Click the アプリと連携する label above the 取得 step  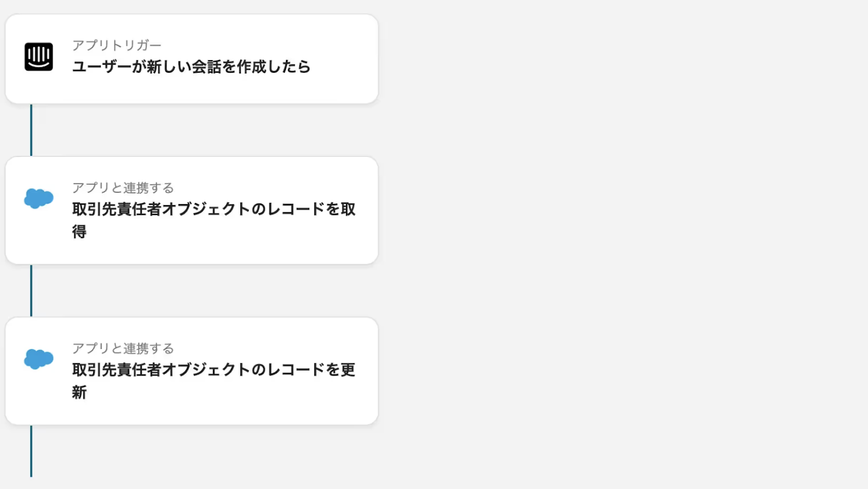123,188
